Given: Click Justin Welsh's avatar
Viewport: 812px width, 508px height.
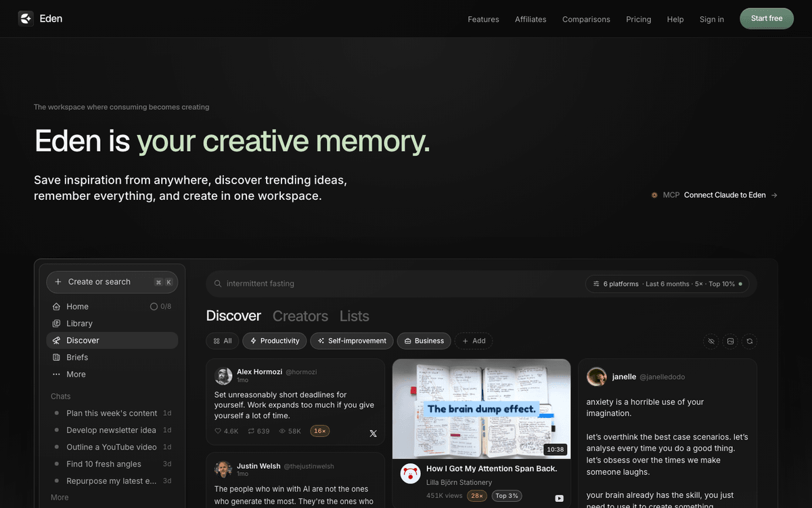Looking at the screenshot, I should point(223,469).
